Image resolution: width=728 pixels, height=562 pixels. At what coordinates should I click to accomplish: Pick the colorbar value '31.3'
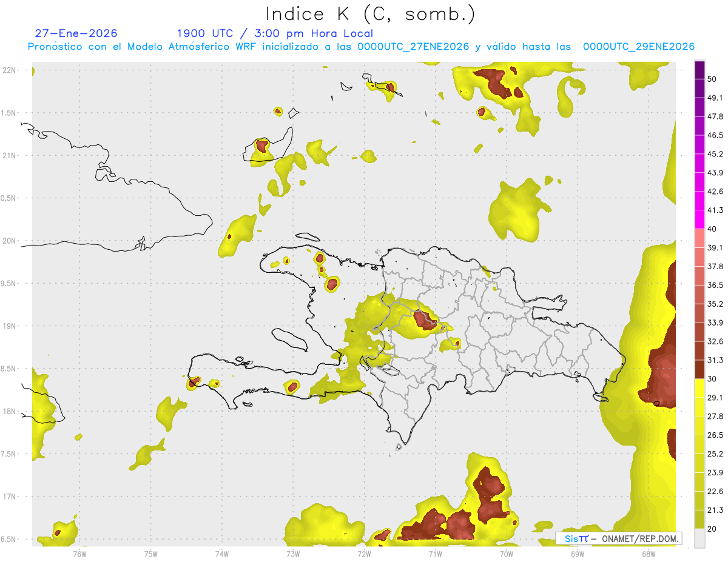pyautogui.click(x=715, y=361)
